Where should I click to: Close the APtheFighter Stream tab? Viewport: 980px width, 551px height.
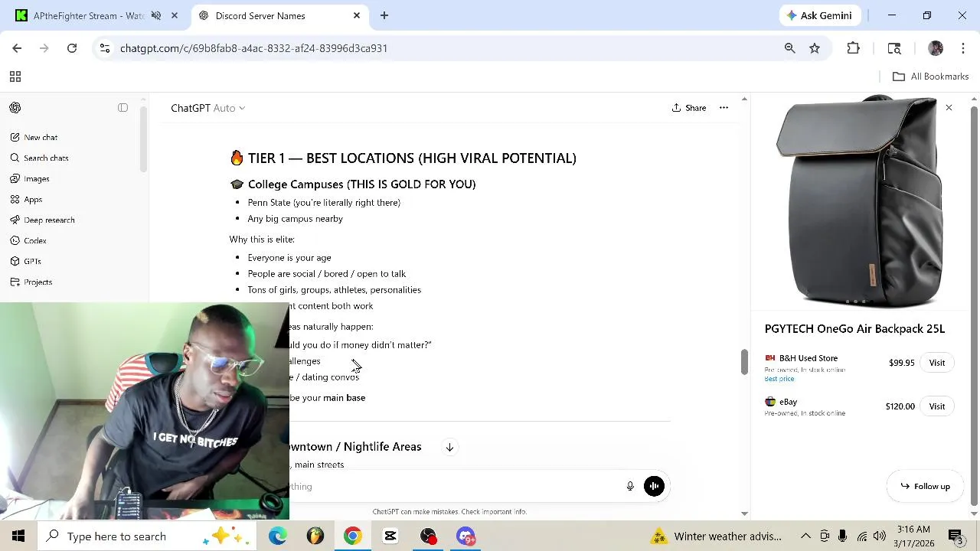point(175,15)
